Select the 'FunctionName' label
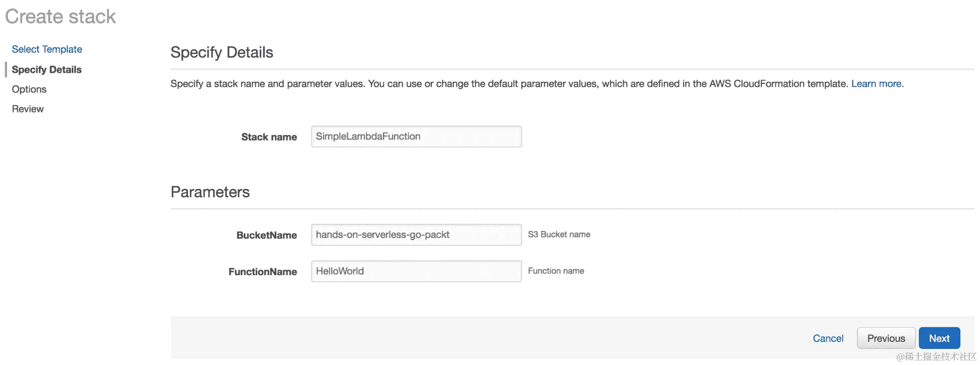Image resolution: width=980 pixels, height=365 pixels. 262,272
